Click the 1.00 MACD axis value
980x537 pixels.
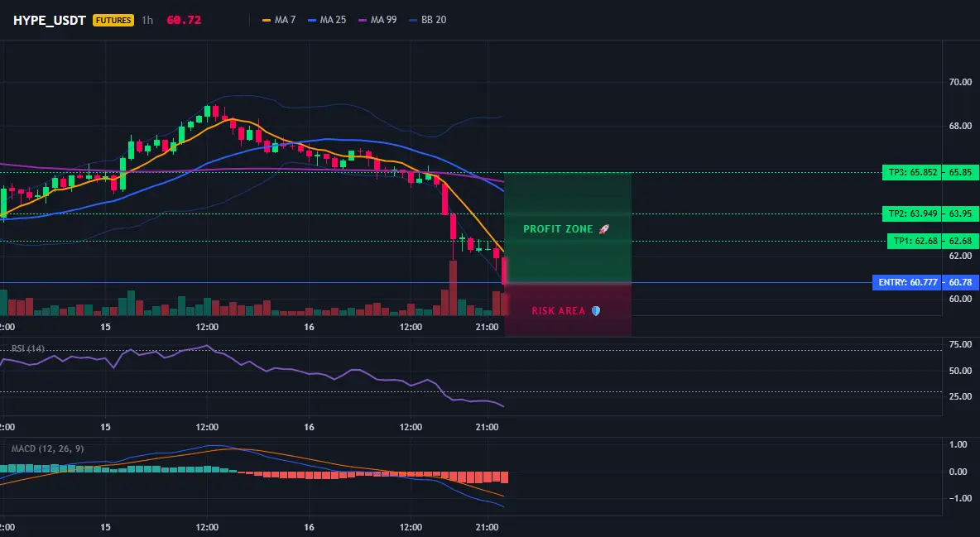(958, 445)
